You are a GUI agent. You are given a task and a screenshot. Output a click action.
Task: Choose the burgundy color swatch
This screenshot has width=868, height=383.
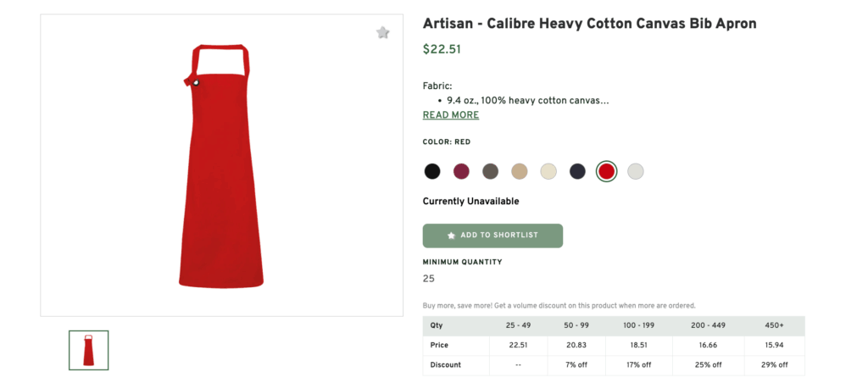coord(461,171)
